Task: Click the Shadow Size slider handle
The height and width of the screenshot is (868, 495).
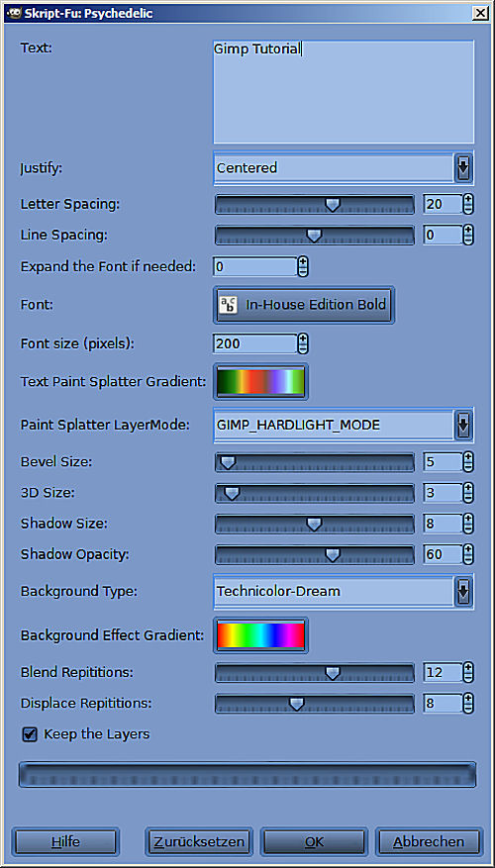Action: (x=314, y=525)
